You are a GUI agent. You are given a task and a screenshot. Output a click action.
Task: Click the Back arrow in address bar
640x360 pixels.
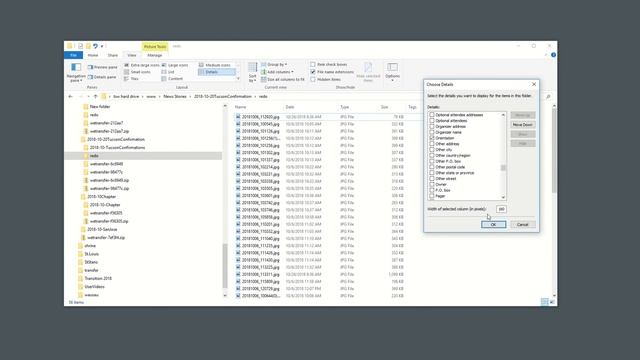tap(70, 97)
